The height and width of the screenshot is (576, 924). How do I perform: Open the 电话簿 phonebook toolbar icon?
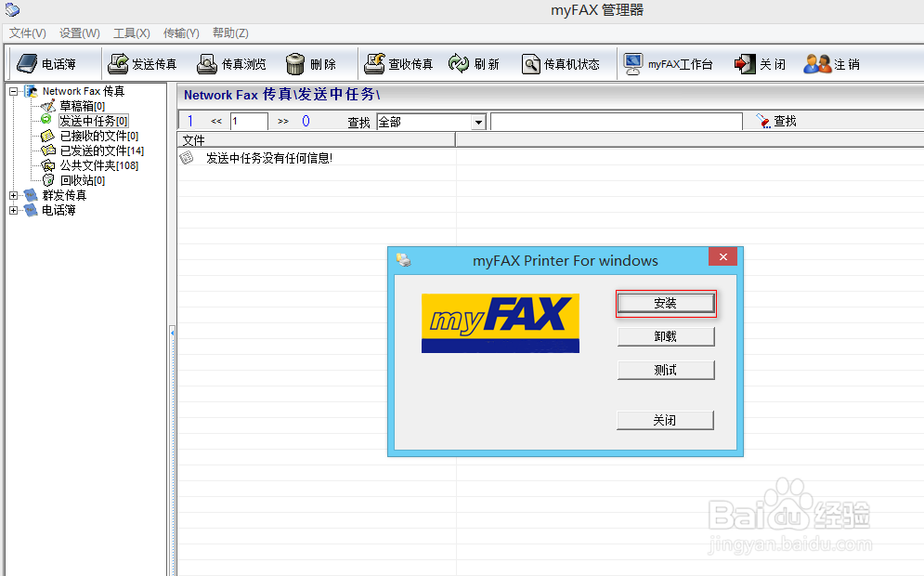coord(46,63)
